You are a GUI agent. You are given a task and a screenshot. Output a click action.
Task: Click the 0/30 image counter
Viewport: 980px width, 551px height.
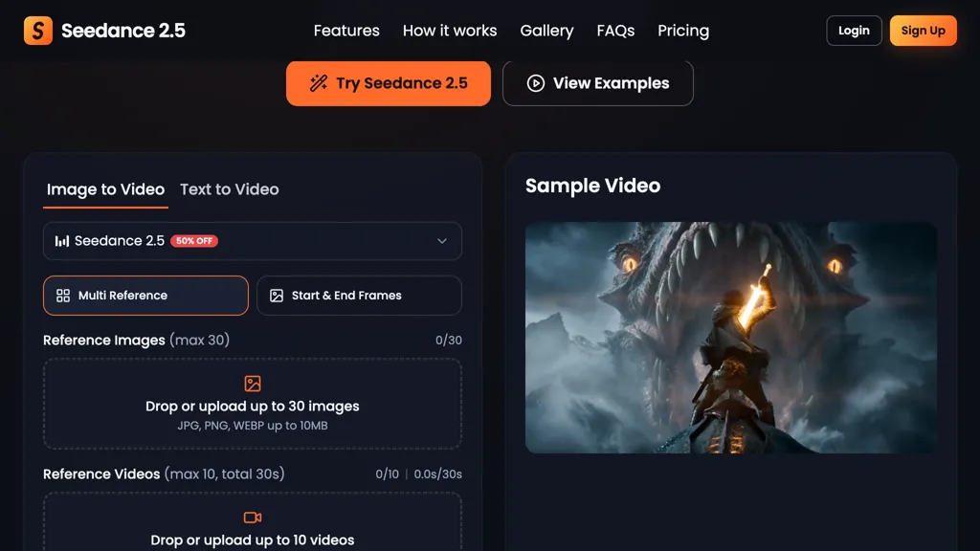[x=449, y=341]
